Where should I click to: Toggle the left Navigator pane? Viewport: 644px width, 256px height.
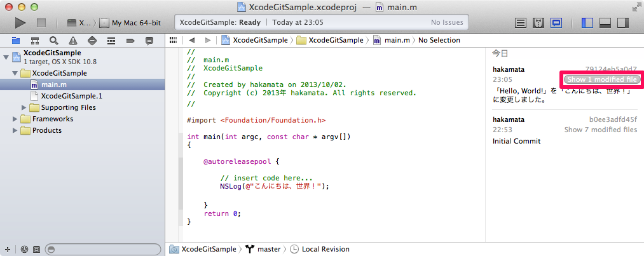click(587, 23)
